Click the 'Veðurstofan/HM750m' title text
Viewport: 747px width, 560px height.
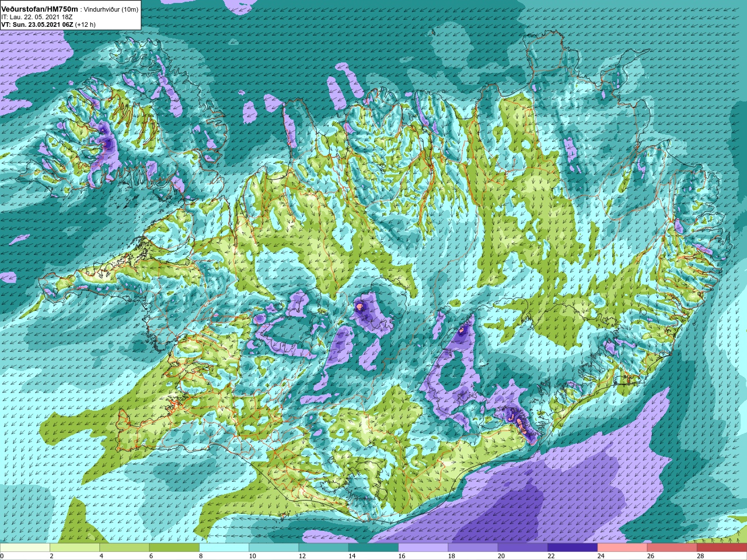pyautogui.click(x=39, y=9)
